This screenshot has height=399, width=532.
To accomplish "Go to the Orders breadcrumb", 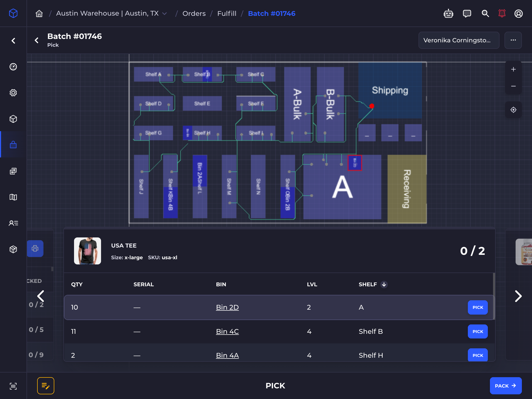I will click(x=194, y=14).
